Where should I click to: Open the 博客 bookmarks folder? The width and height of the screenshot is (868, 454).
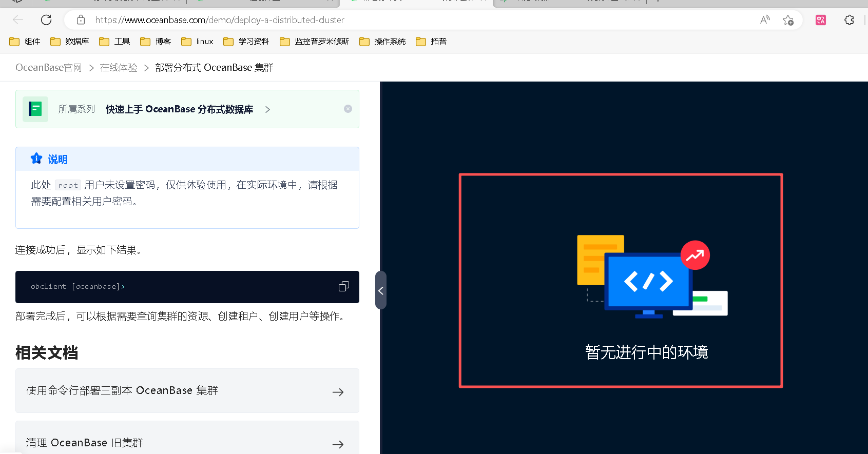tap(156, 42)
